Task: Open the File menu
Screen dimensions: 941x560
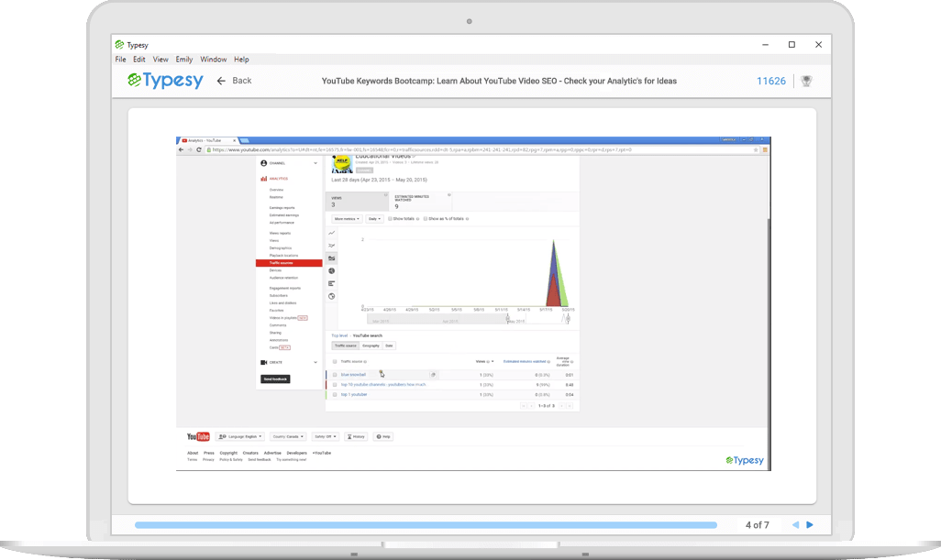Action: [x=121, y=60]
